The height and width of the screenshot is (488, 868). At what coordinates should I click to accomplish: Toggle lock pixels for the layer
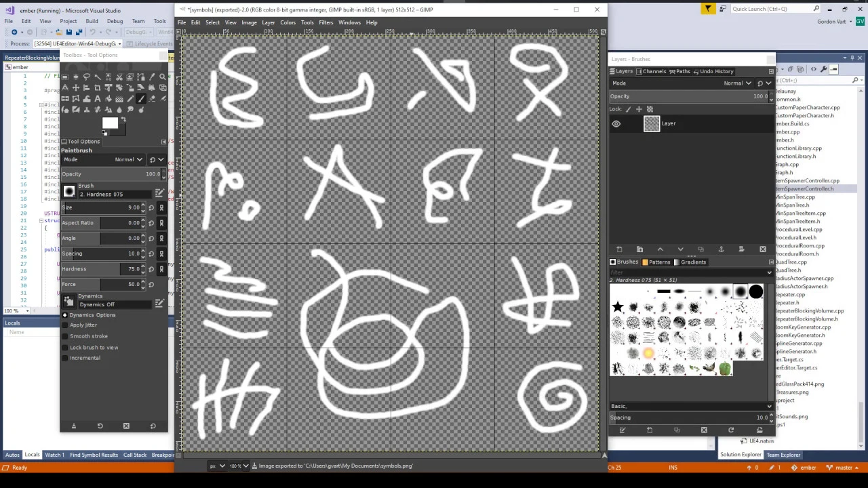629,109
